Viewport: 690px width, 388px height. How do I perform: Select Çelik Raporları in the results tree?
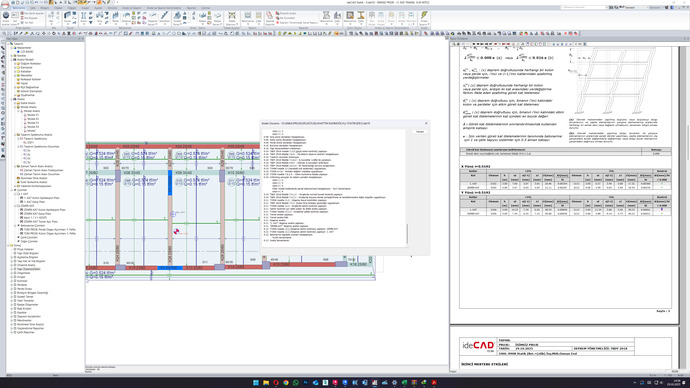click(26, 332)
